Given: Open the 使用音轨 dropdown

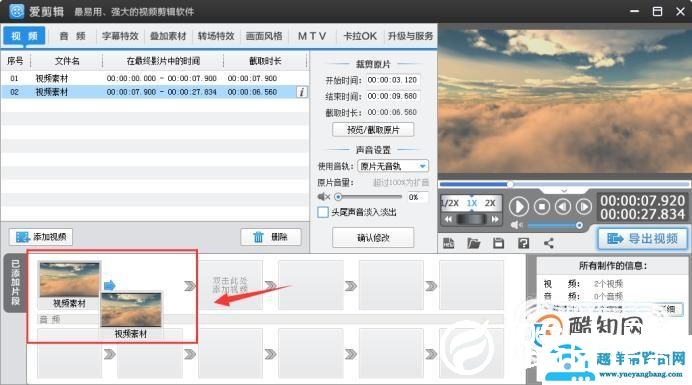Looking at the screenshot, I should coord(393,166).
